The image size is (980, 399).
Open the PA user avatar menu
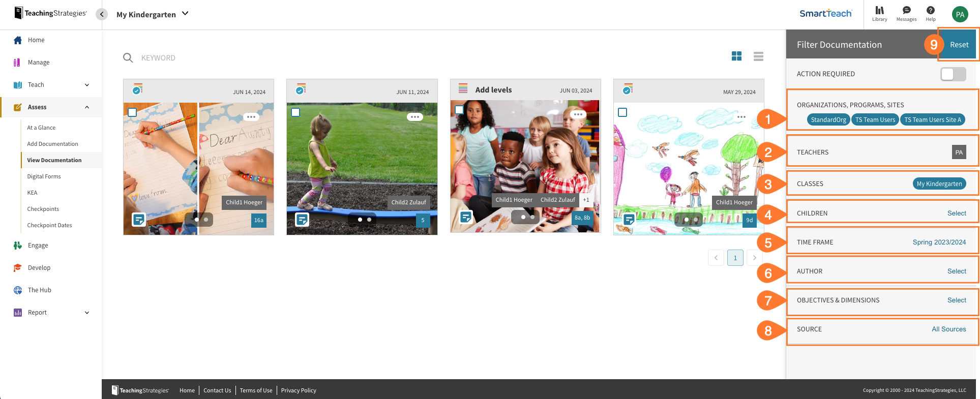coord(960,14)
